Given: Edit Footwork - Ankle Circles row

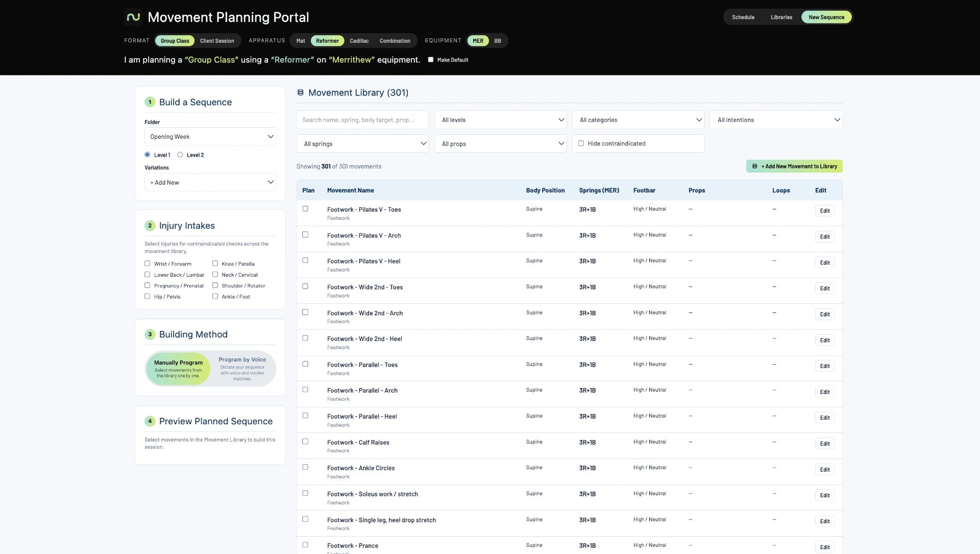Looking at the screenshot, I should point(825,470).
